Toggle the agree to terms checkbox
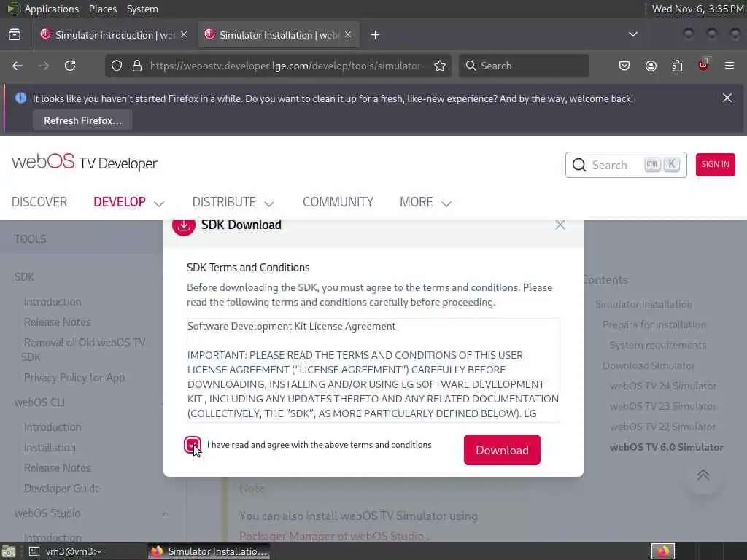Screen dimensions: 747x560 click(193, 446)
